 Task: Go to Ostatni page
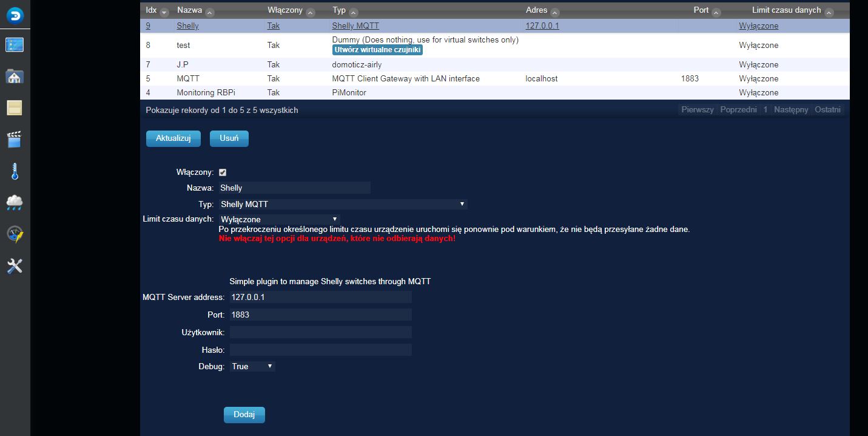828,110
